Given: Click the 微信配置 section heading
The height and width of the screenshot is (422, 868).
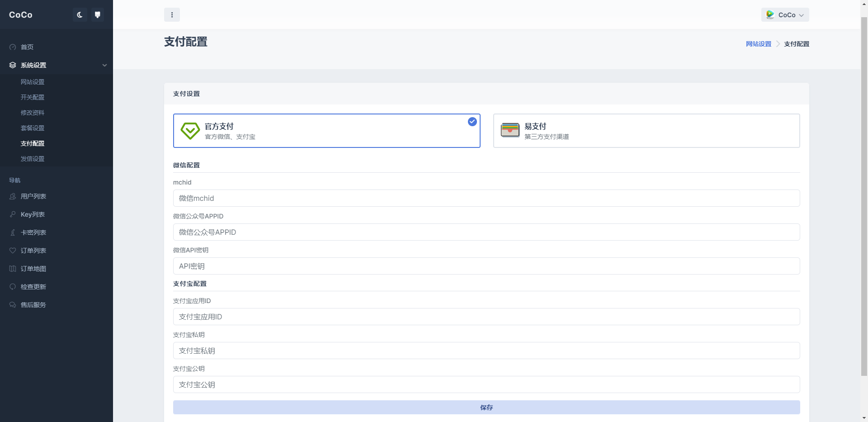Looking at the screenshot, I should coord(186,165).
